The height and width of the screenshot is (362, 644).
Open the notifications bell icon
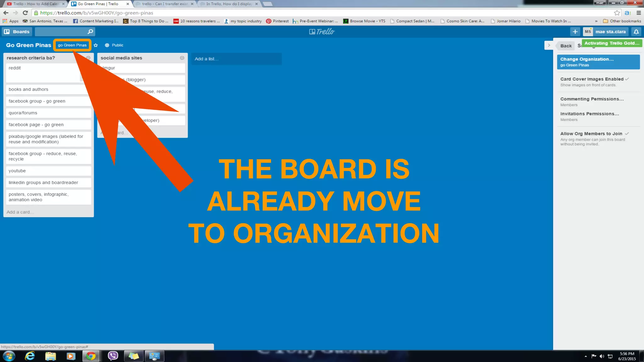(x=636, y=32)
